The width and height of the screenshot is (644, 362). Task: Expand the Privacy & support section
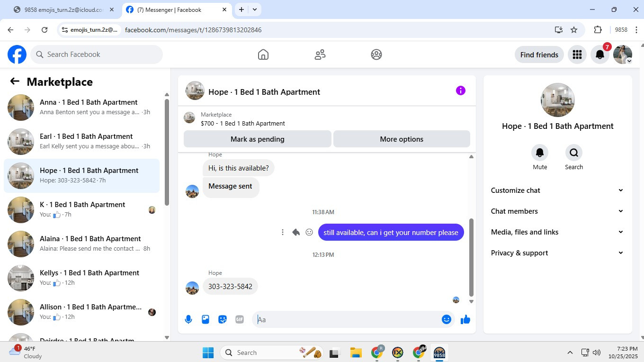click(557, 253)
